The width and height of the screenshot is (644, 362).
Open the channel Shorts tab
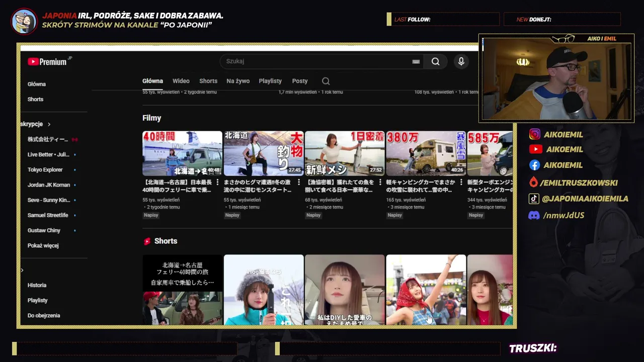point(208,81)
